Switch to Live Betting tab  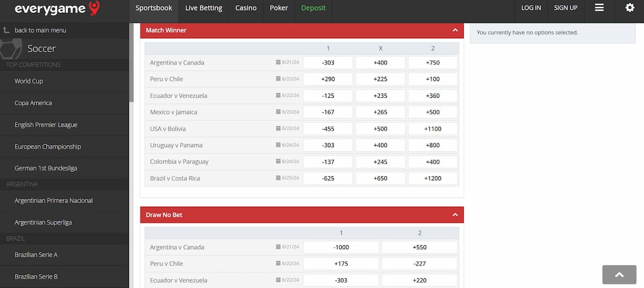tap(203, 8)
